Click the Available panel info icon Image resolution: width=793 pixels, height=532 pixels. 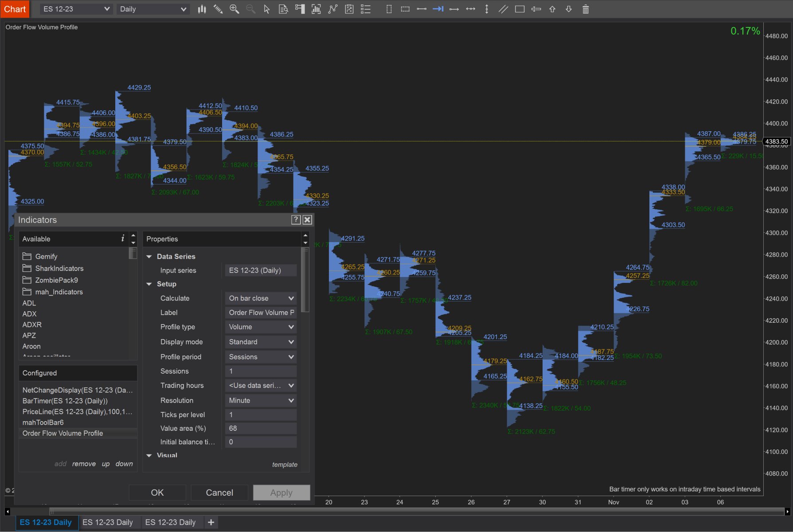pos(123,239)
